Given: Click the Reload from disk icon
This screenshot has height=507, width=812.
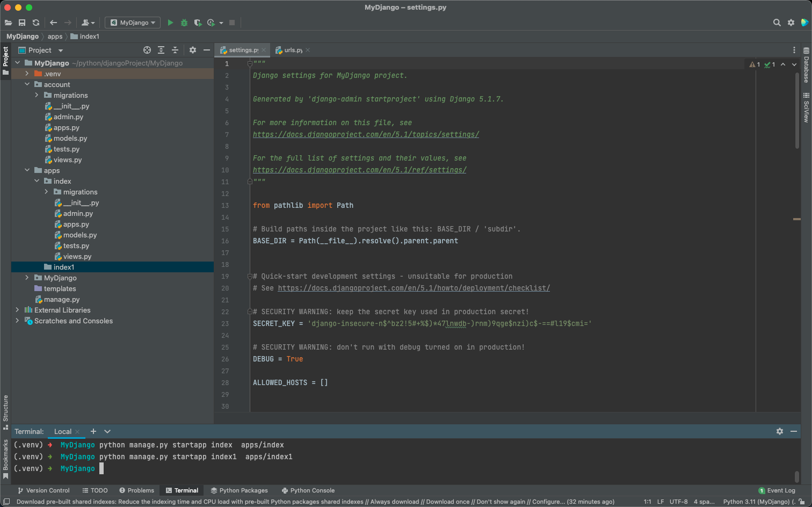Looking at the screenshot, I should (x=36, y=23).
